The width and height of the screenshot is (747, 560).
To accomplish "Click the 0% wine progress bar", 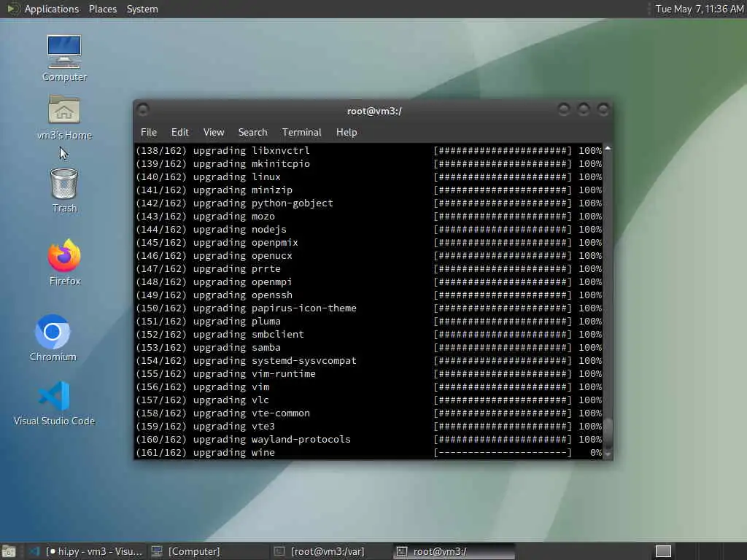I will click(502, 452).
